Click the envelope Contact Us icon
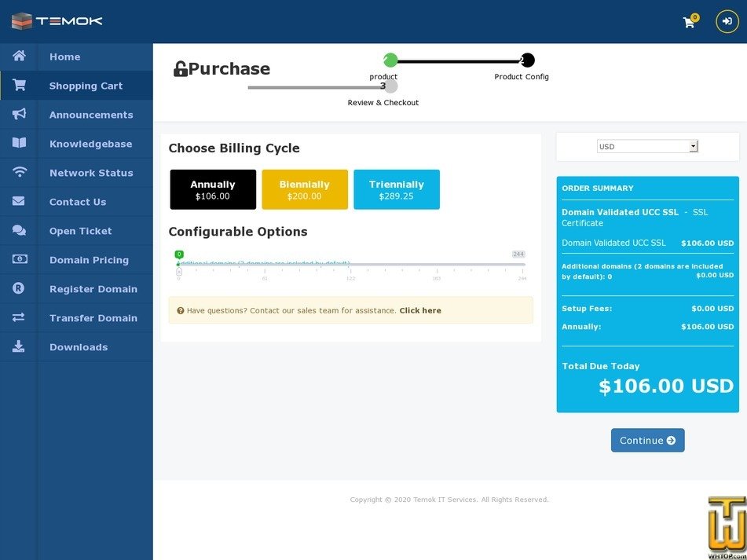This screenshot has width=747, height=560. [x=19, y=202]
